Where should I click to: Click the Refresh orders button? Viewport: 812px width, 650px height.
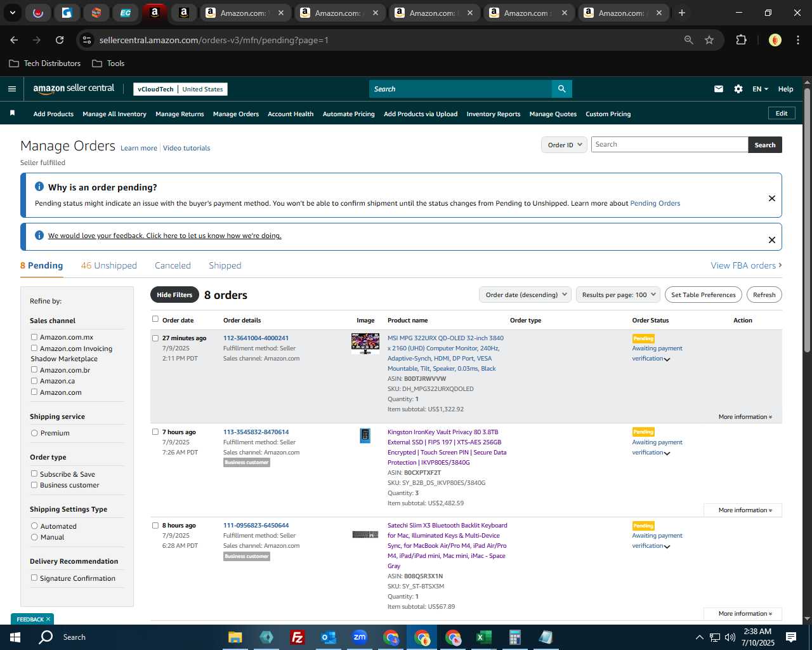click(x=764, y=295)
